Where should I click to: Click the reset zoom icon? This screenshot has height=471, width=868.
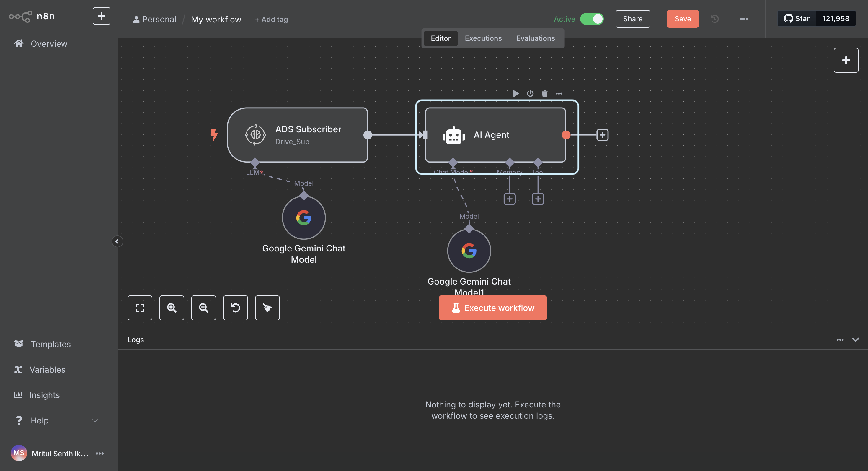[235, 308]
